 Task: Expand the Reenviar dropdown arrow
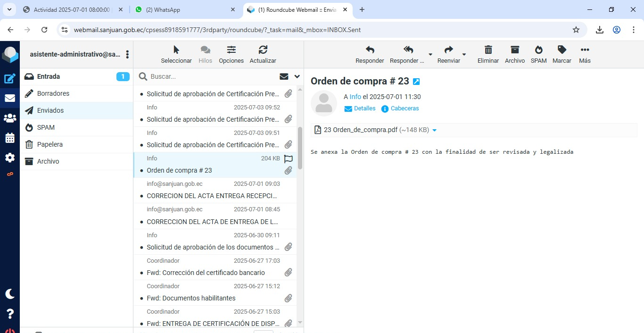[464, 55]
